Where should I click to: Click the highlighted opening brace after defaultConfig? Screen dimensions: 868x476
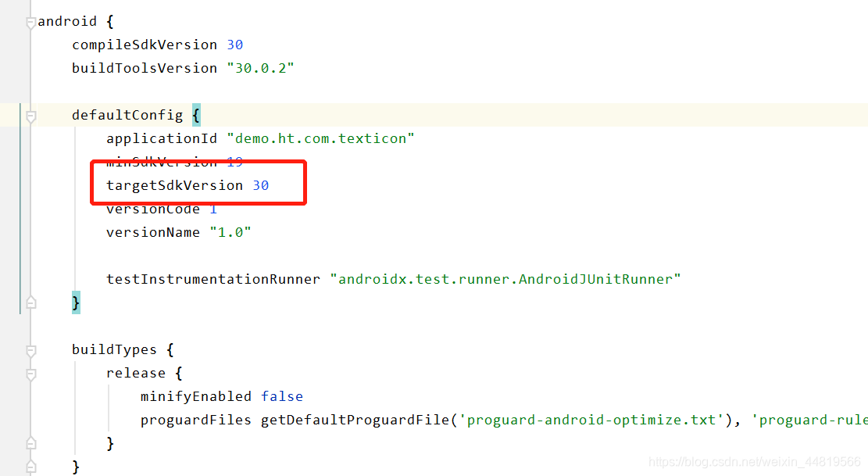196,115
